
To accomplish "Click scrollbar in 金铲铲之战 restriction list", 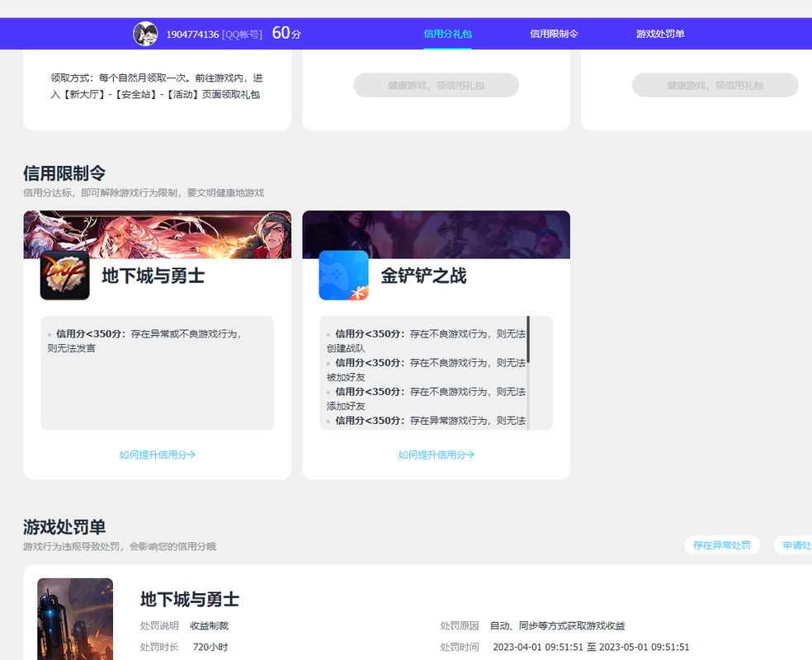I will click(527, 342).
